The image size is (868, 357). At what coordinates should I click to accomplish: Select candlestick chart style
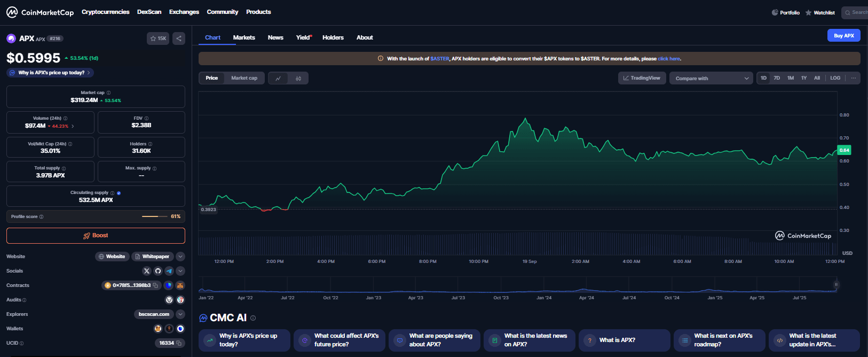pyautogui.click(x=298, y=79)
